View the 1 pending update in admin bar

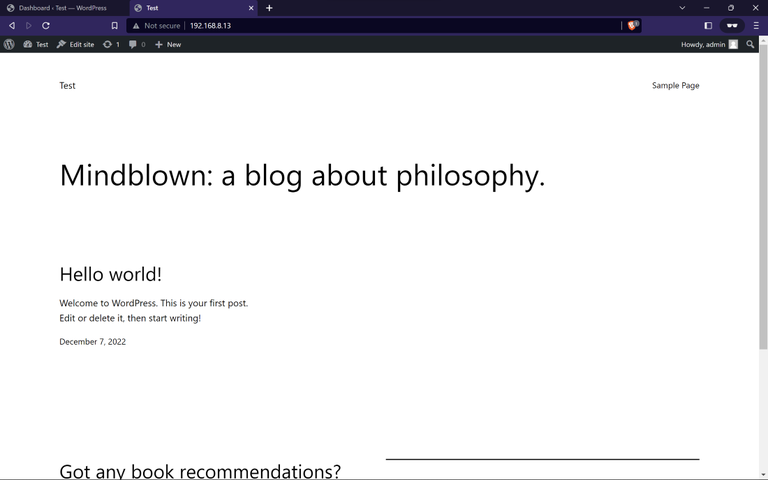click(x=111, y=44)
